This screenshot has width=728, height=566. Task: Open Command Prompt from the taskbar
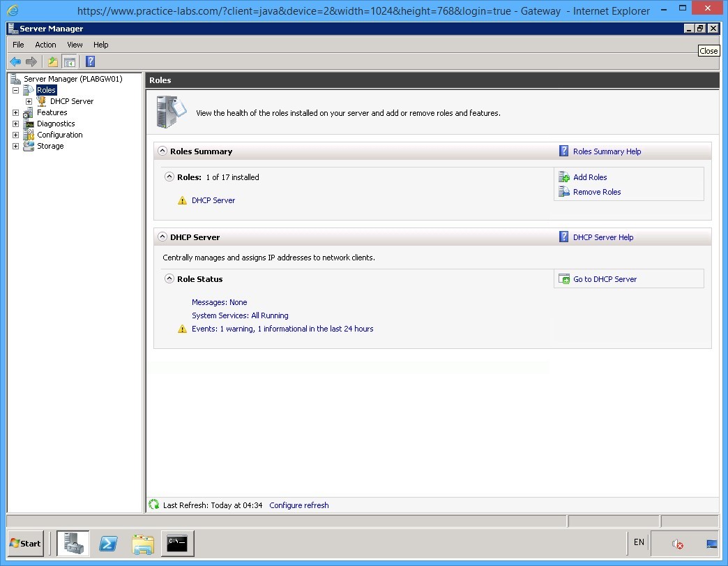[177, 544]
